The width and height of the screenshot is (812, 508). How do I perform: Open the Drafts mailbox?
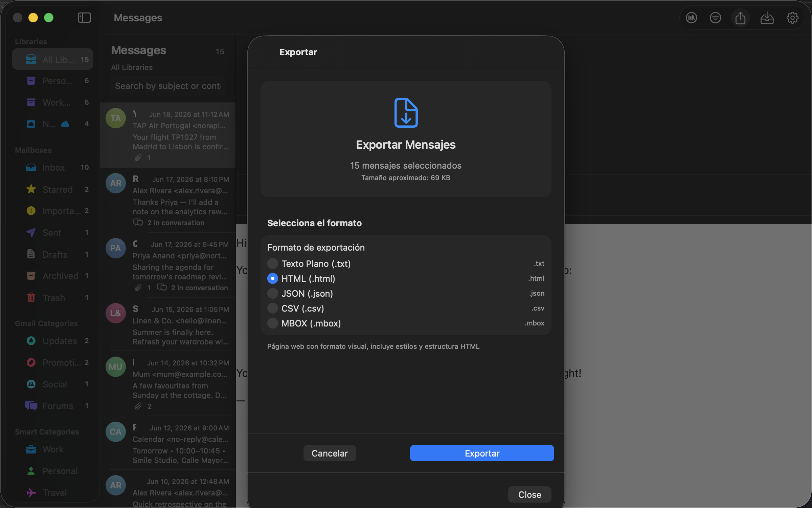[53, 254]
